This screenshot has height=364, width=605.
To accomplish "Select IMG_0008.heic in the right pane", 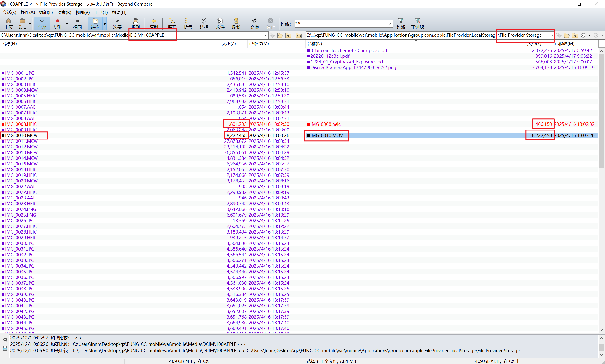I will 325,124.
